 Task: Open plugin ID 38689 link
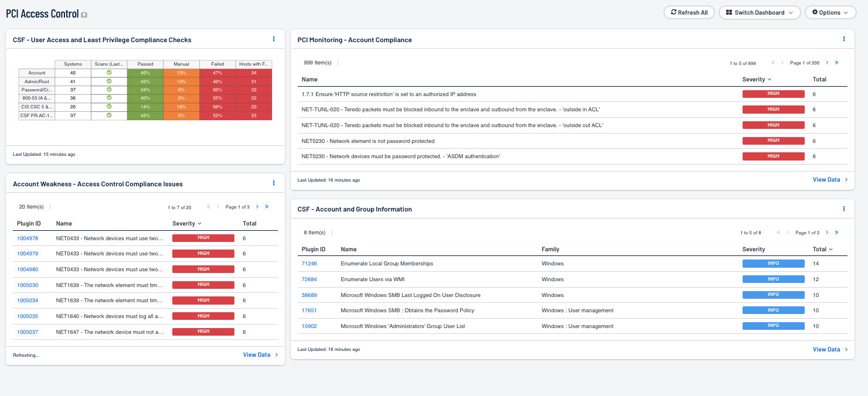point(309,295)
